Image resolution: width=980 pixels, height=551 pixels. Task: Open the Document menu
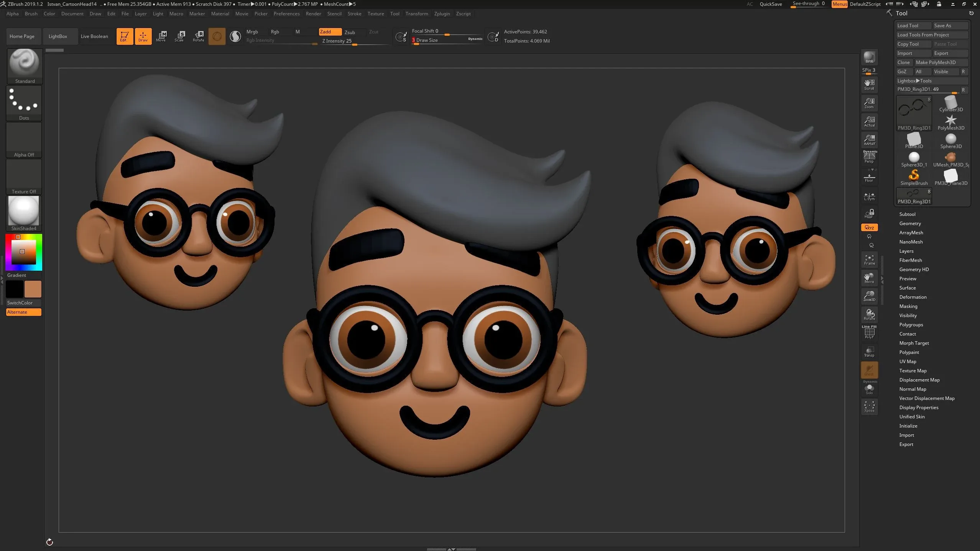point(73,13)
